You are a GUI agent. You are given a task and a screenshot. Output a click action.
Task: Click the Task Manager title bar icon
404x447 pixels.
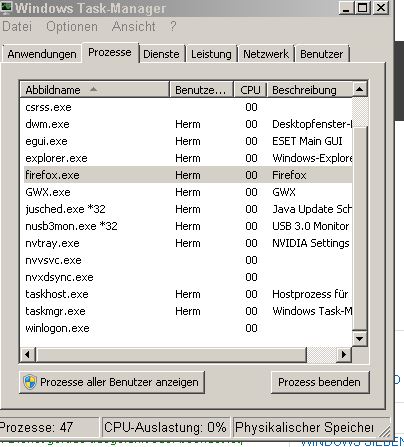tap(6, 7)
